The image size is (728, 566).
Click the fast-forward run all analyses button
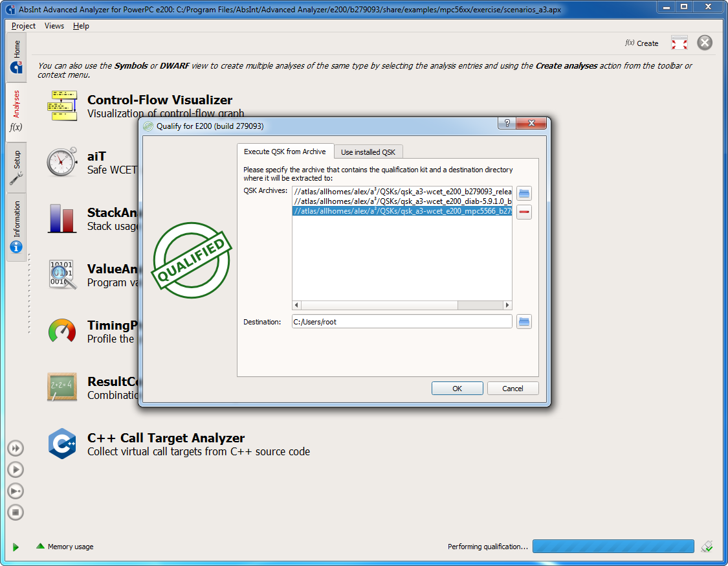click(16, 448)
